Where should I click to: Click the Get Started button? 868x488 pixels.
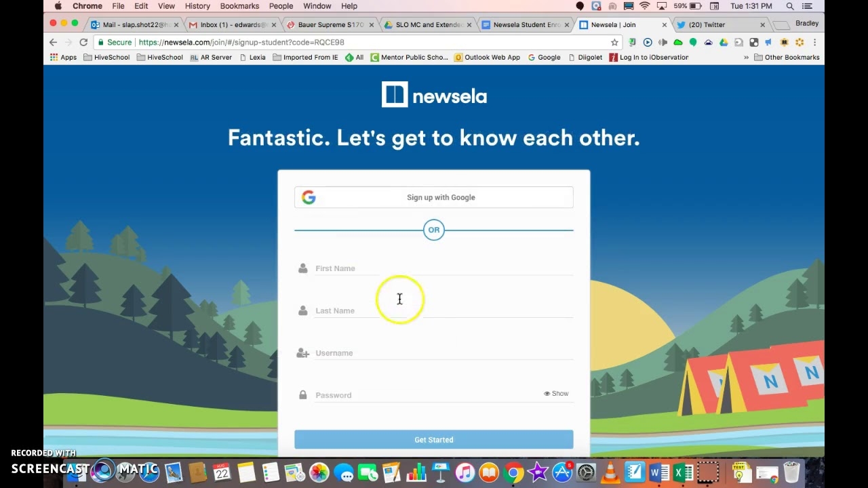click(433, 439)
